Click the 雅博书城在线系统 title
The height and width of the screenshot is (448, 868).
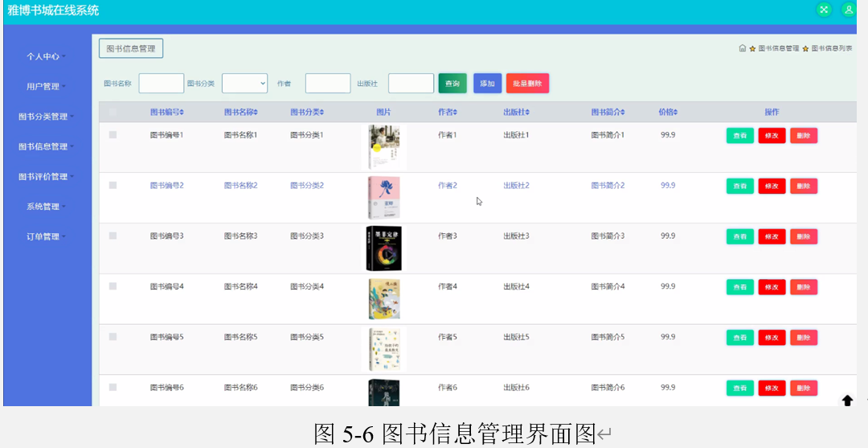pos(53,10)
